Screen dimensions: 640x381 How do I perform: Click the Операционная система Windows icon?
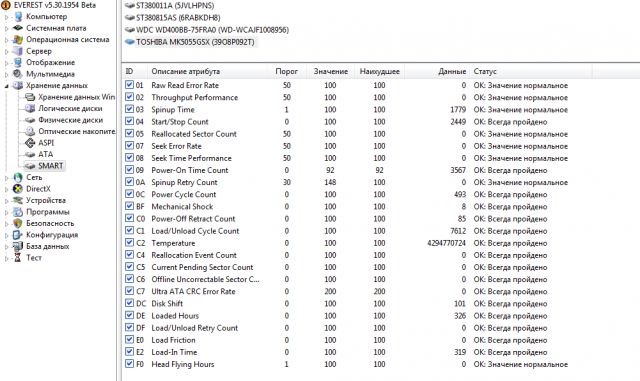pyautogui.click(x=18, y=40)
